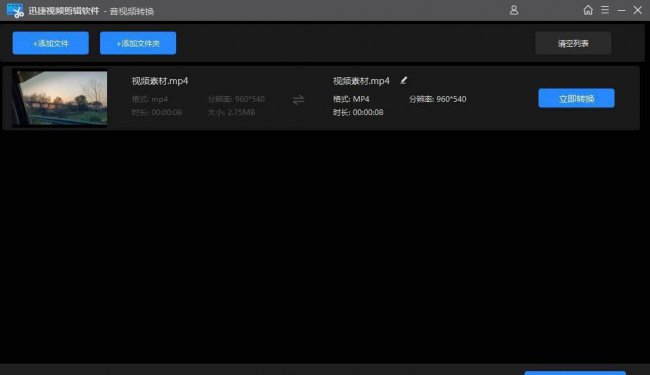This screenshot has height=375, width=650.
Task: Clear the list with 清空列表
Action: click(573, 43)
